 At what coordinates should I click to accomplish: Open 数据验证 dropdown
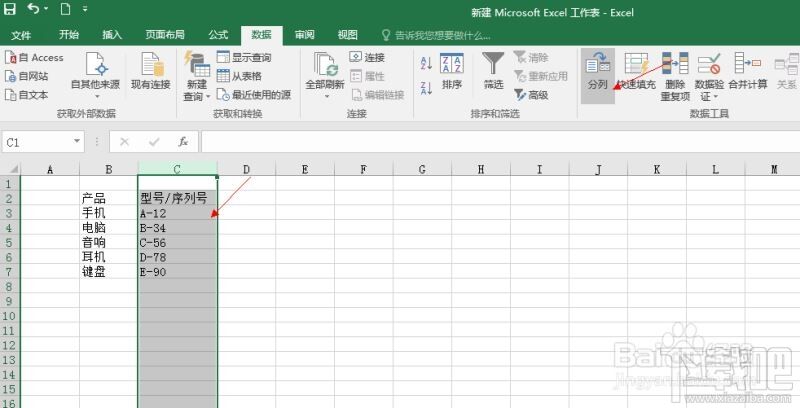tap(709, 75)
